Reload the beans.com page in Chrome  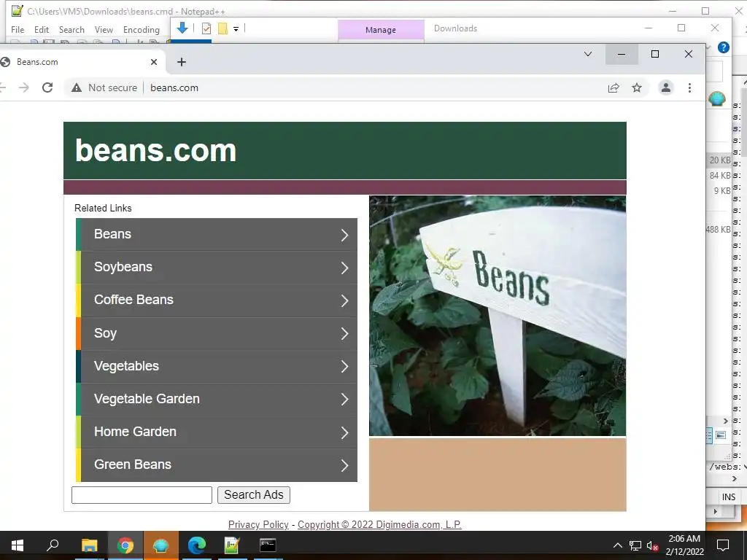coord(47,87)
